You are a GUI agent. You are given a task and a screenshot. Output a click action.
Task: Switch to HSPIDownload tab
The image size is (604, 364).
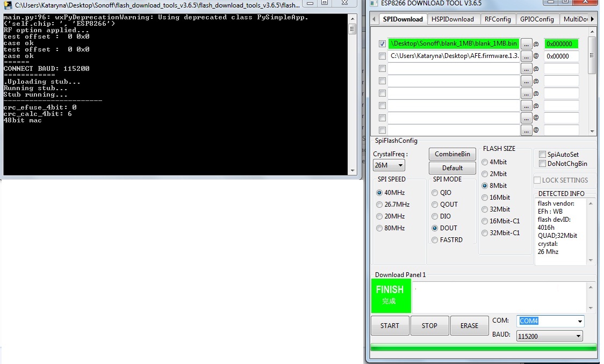pos(452,19)
